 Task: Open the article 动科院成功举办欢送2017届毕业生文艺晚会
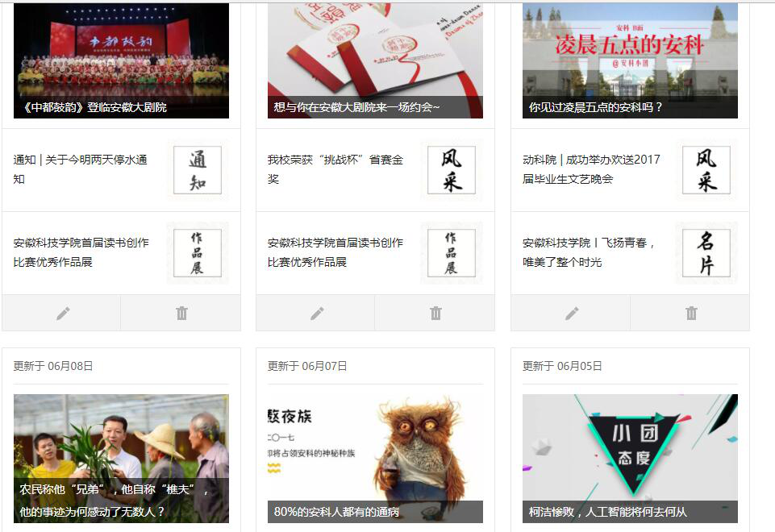pos(590,169)
